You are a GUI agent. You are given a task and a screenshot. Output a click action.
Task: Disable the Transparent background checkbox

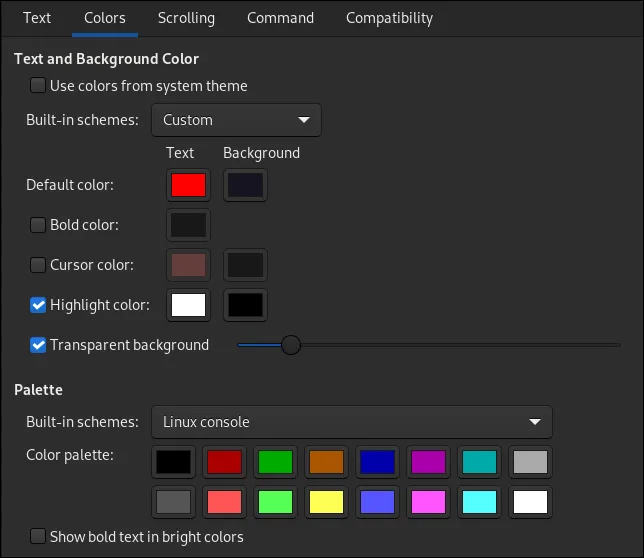(x=38, y=345)
